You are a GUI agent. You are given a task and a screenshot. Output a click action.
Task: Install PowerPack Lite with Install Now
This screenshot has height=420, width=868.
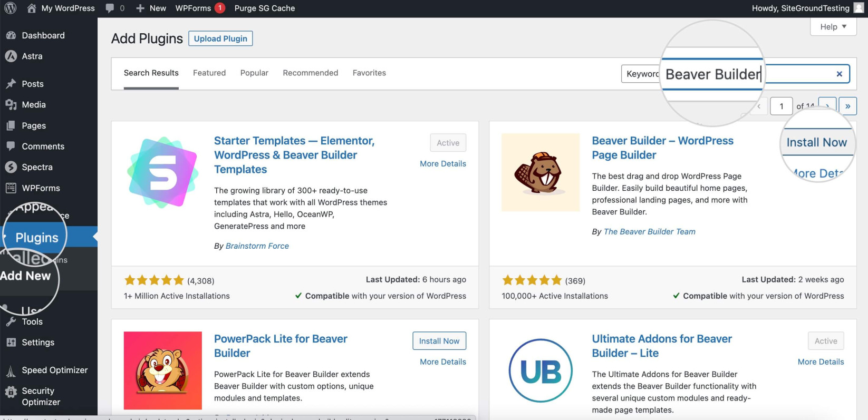pyautogui.click(x=439, y=341)
